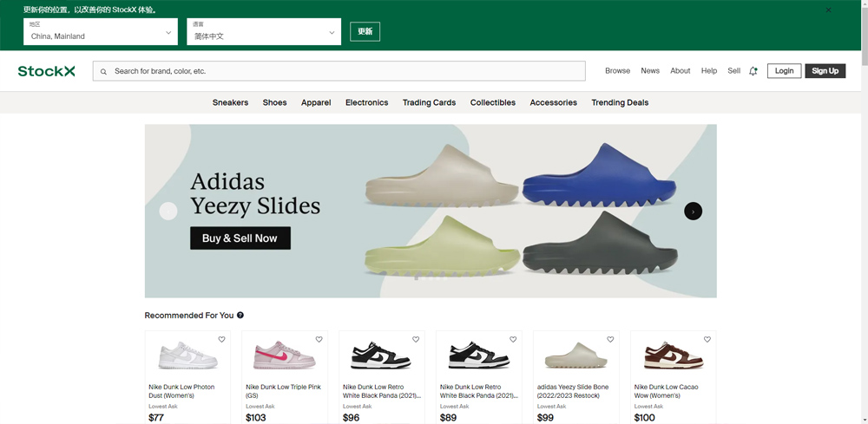868x424 pixels.
Task: Click the Sign Up button
Action: [x=825, y=71]
